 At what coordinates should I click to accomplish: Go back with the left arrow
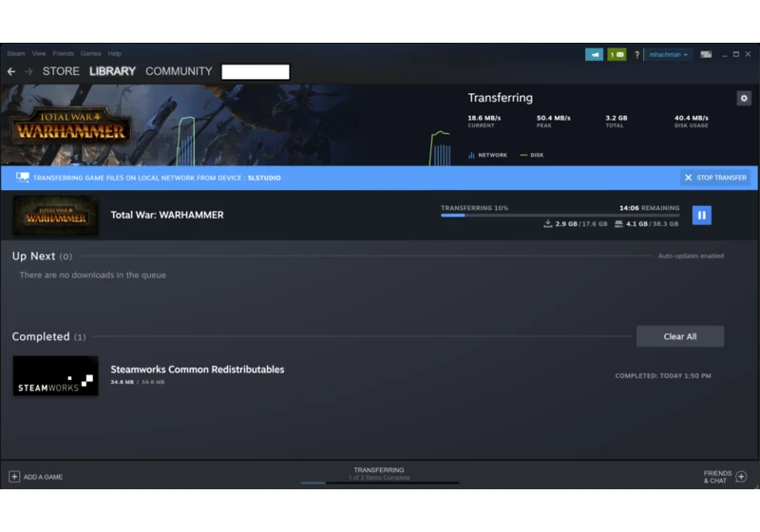click(x=11, y=71)
